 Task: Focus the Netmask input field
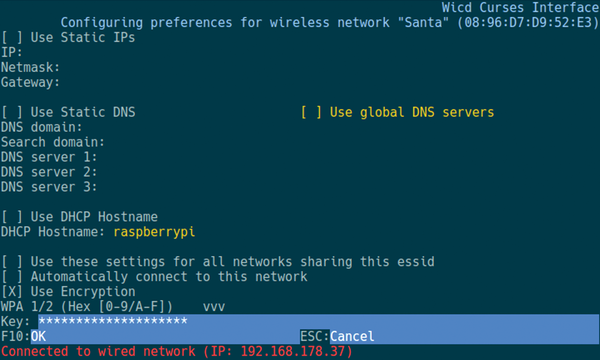click(329, 67)
